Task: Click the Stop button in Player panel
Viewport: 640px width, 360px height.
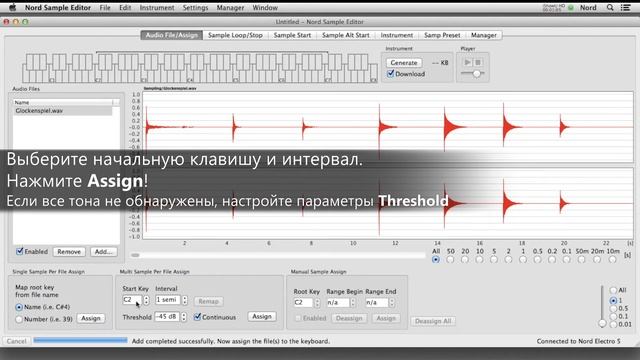Action: [478, 62]
